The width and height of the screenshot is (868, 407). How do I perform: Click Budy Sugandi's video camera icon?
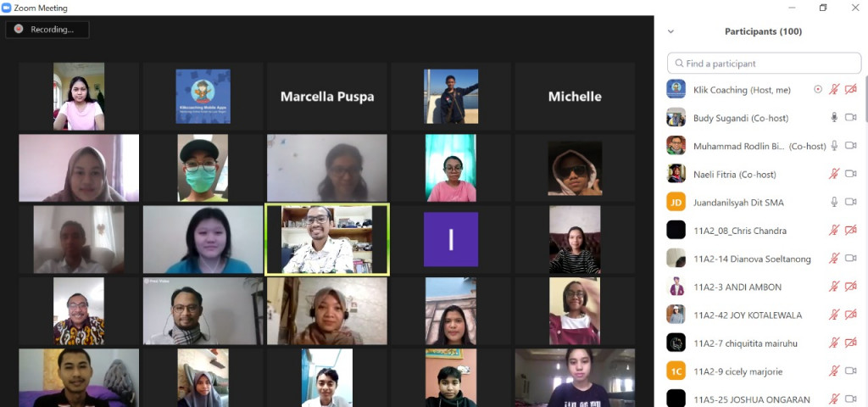pyautogui.click(x=851, y=117)
